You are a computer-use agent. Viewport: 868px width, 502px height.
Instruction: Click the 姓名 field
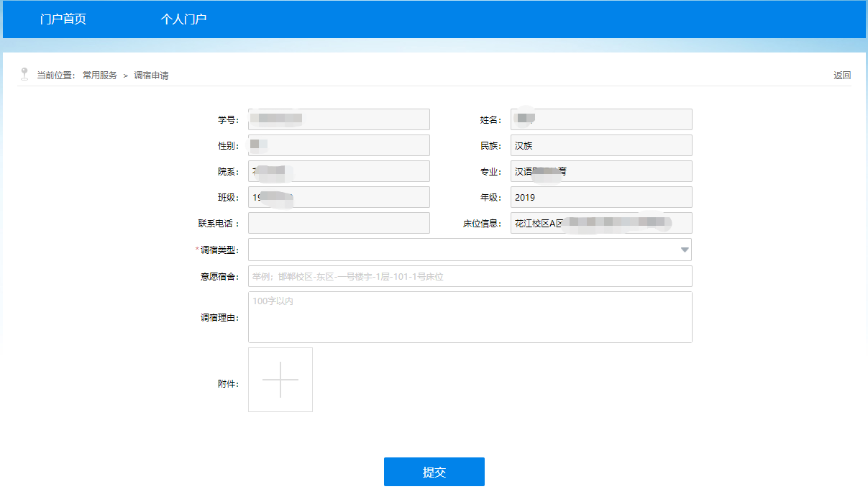click(601, 119)
